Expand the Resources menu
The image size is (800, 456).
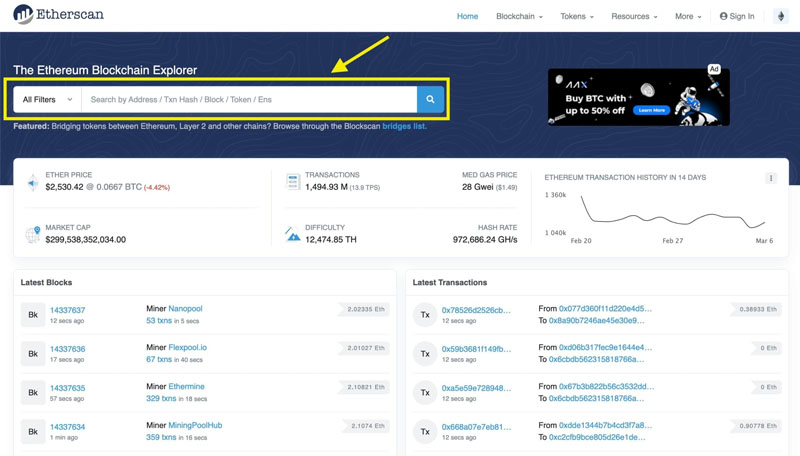[634, 16]
